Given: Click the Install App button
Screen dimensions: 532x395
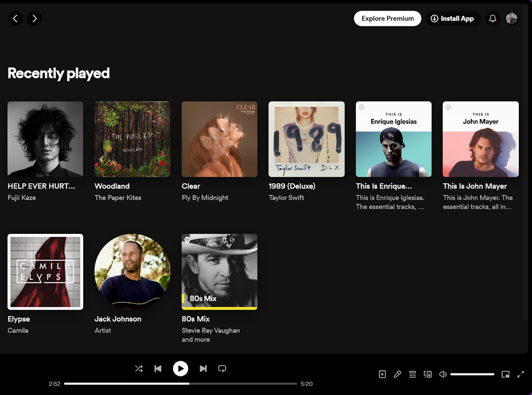Looking at the screenshot, I should [x=452, y=18].
